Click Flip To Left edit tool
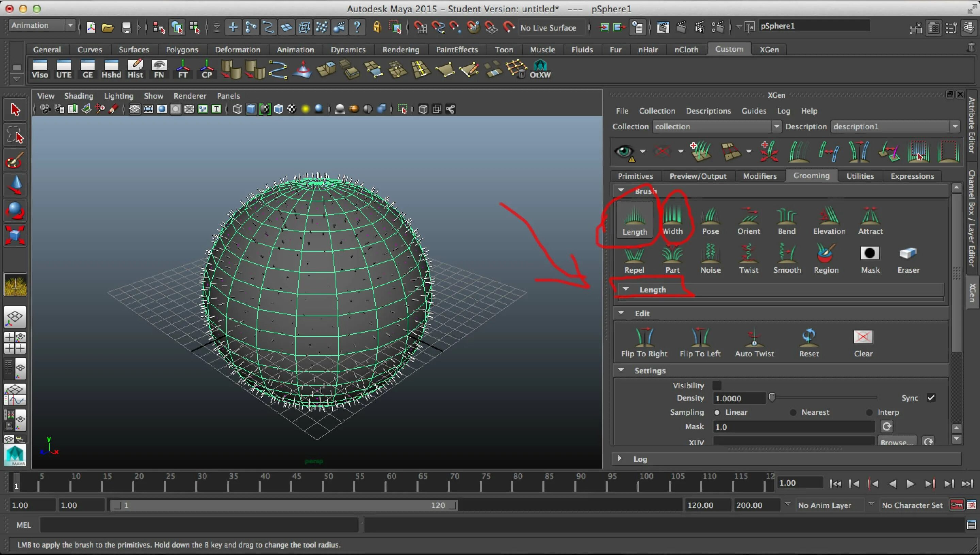The width and height of the screenshot is (980, 555). point(700,342)
